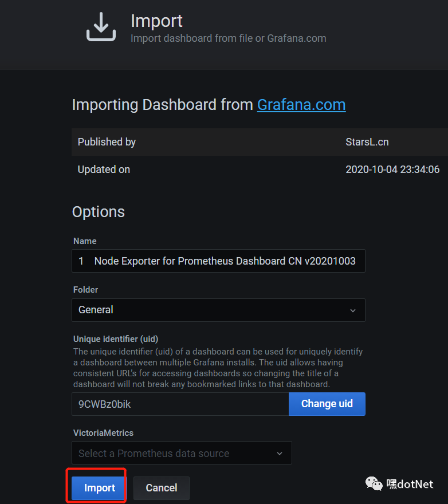The image size is (448, 504).
Task: Click the Options heading
Action: 99,212
